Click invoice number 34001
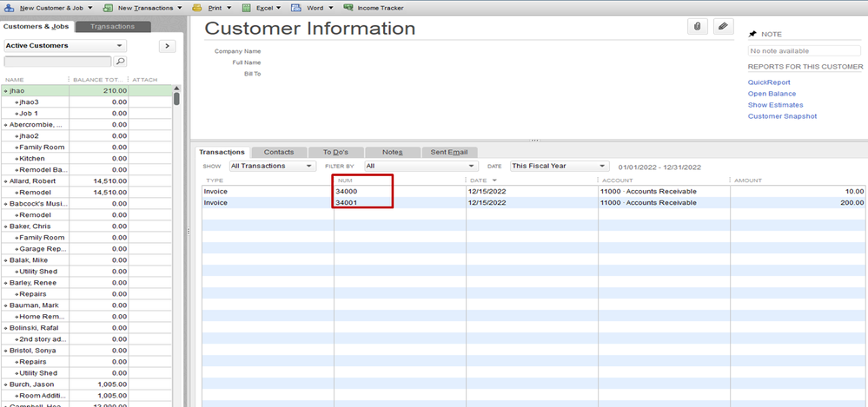Image resolution: width=868 pixels, height=407 pixels. coord(347,203)
